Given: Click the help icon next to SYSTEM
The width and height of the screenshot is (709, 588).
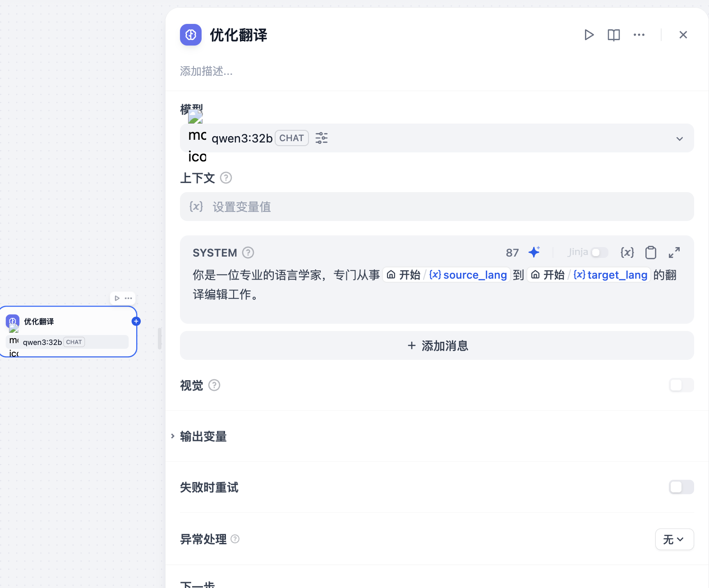Looking at the screenshot, I should 248,253.
